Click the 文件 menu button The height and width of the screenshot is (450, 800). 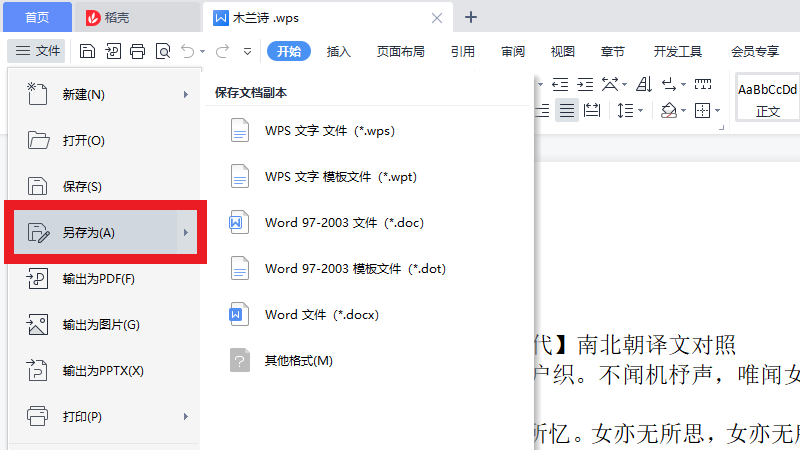pos(37,51)
